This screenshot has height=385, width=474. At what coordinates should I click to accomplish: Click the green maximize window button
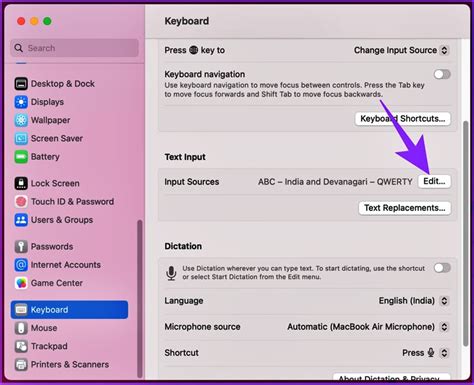(47, 21)
